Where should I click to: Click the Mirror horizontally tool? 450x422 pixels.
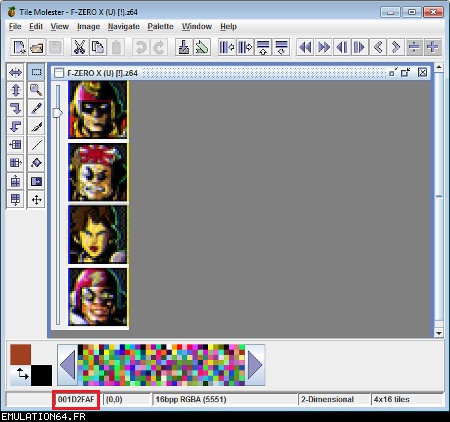(15, 72)
